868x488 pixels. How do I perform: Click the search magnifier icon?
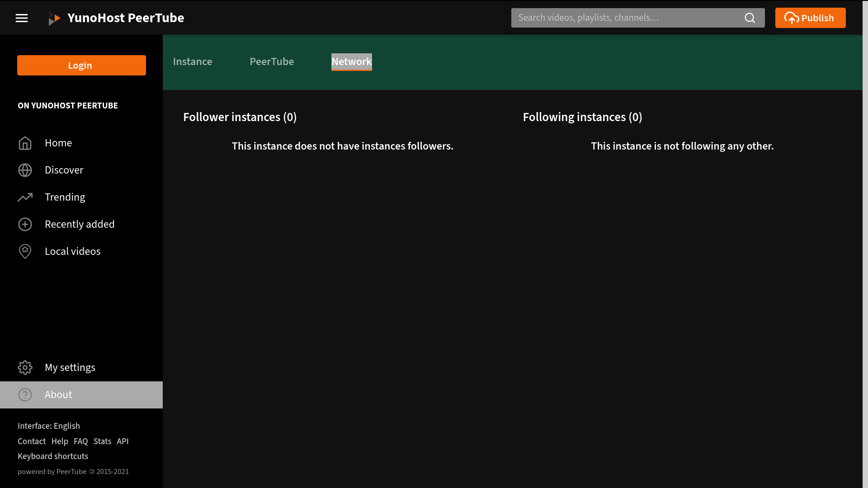pos(750,18)
